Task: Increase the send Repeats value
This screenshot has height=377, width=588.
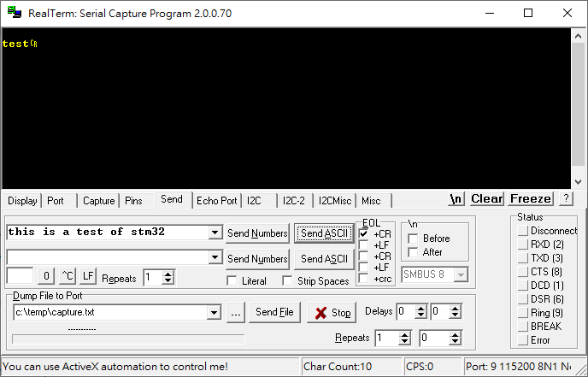Action: (x=168, y=274)
